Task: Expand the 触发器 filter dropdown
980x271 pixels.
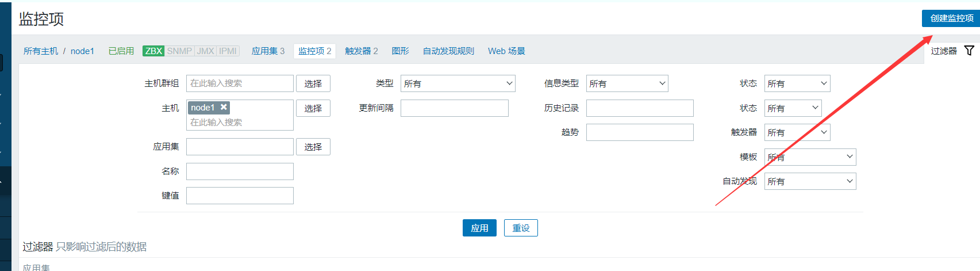Action: tap(797, 132)
